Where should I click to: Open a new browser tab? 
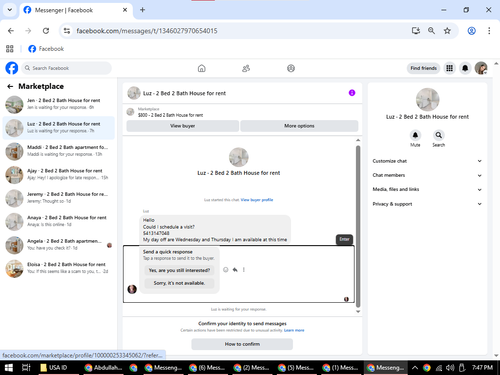click(x=142, y=10)
